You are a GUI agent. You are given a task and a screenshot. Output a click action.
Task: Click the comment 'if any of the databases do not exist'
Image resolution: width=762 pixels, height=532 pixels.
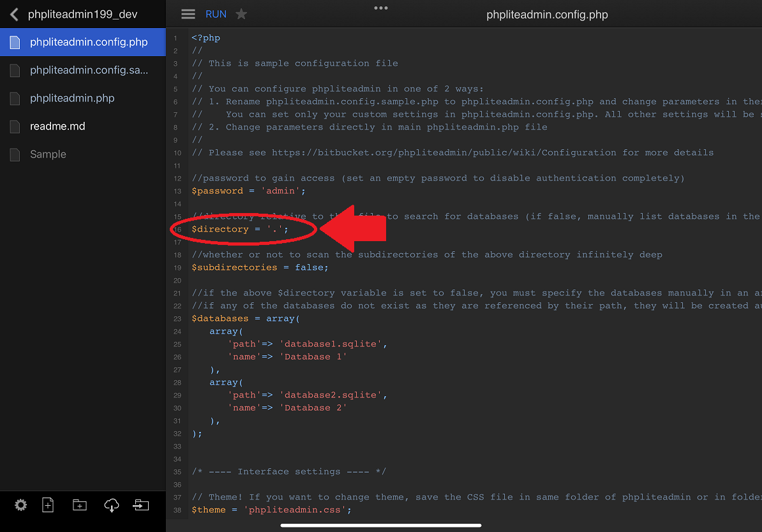pos(477,306)
